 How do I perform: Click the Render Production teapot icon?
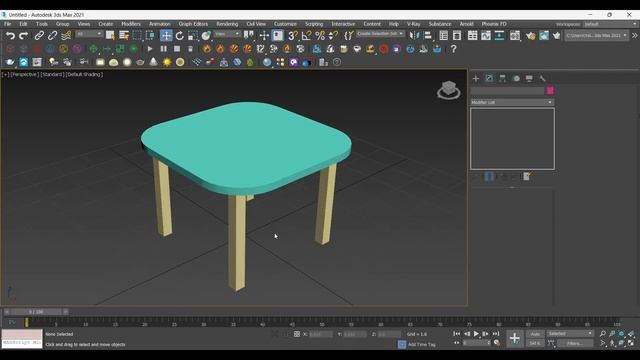pyautogui.click(x=557, y=36)
